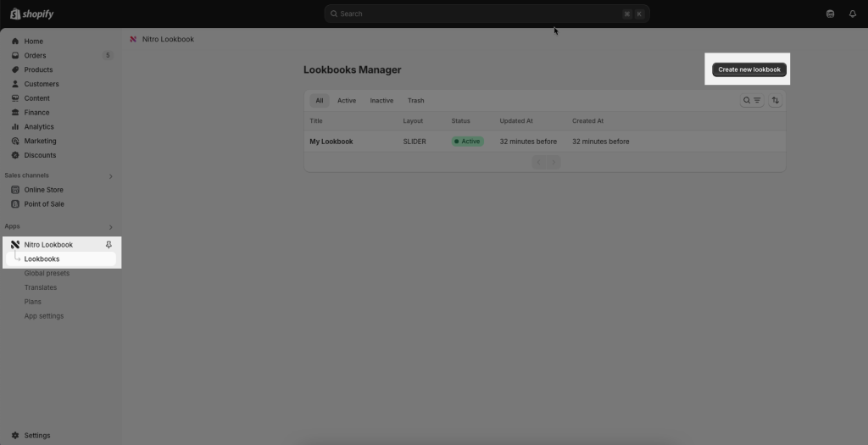Switch to the Active tab
This screenshot has width=868, height=445.
(x=347, y=101)
